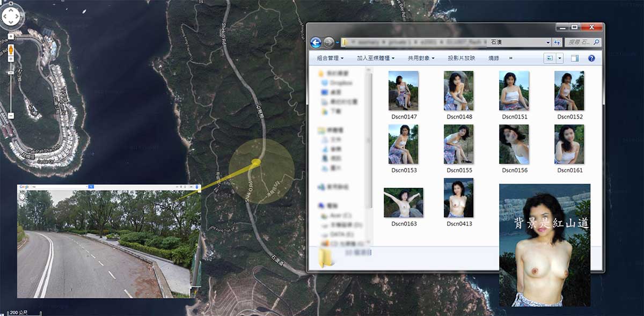The width and height of the screenshot is (644, 316).
Task: Click the map zoom out minus button
Action: click(x=10, y=115)
